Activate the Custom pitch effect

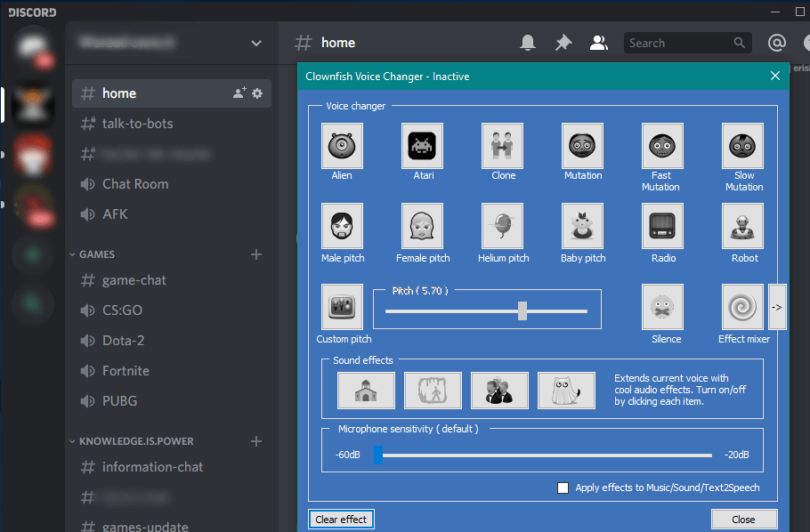click(342, 306)
